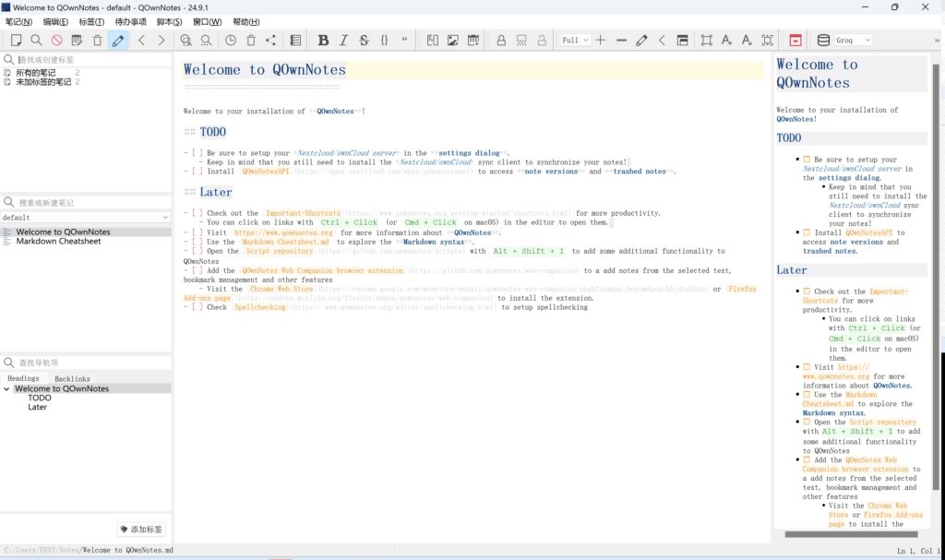Click the 'Script repository' link in the editor
The width and height of the screenshot is (945, 560).
click(x=279, y=251)
